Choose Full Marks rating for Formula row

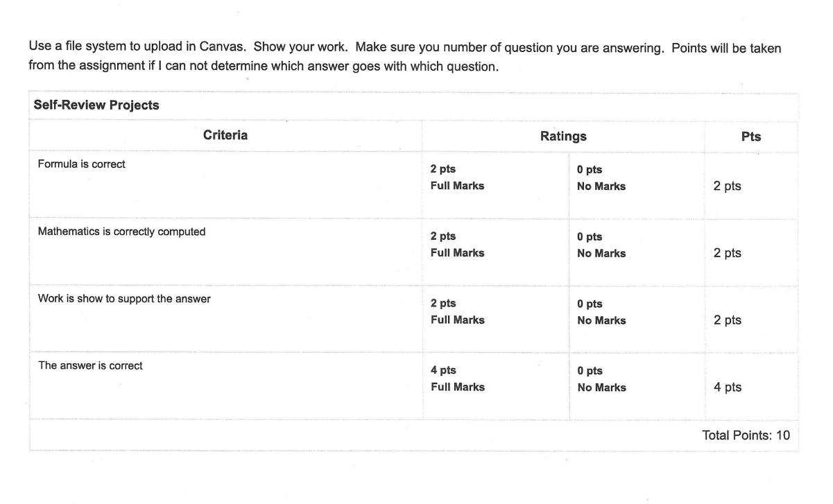tap(457, 177)
